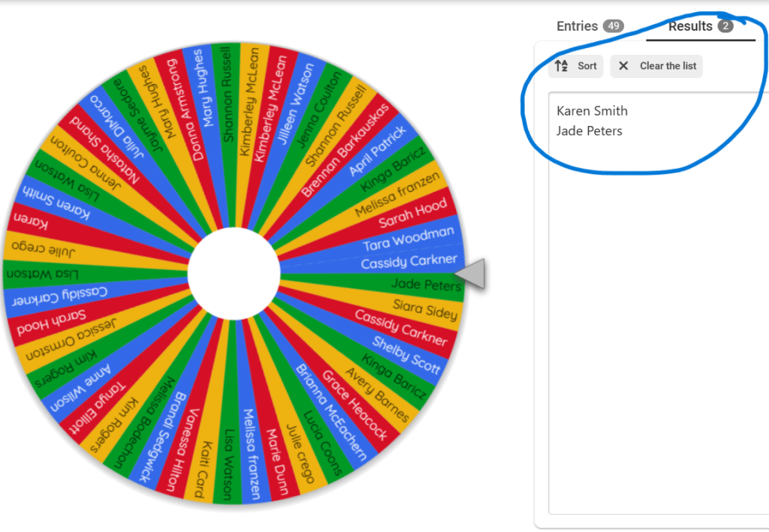
Task: Switch to the Entries tab
Action: [577, 26]
